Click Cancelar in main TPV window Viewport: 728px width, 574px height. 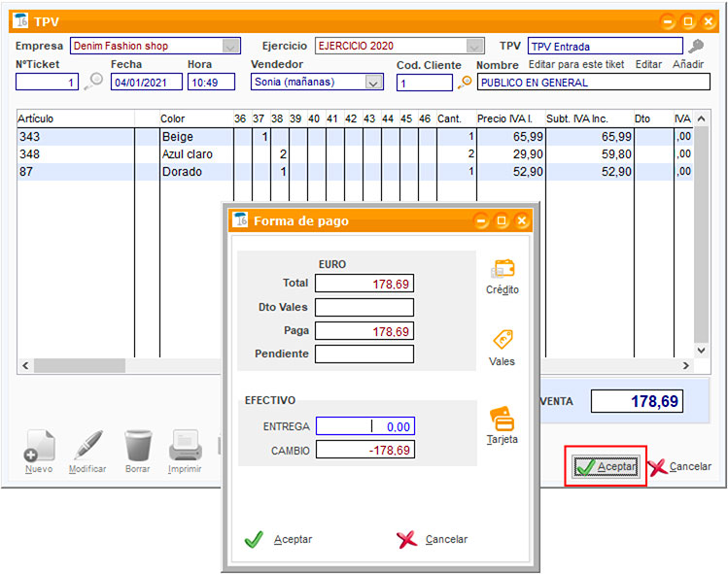679,466
